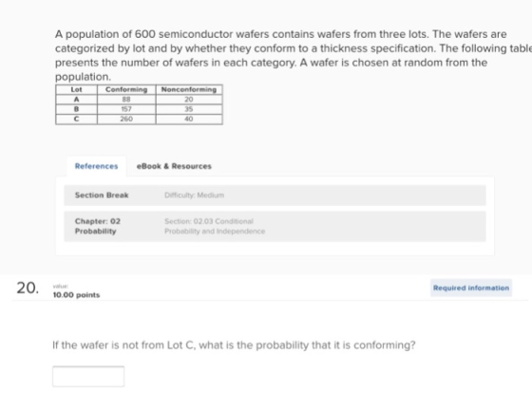This screenshot has width=532, height=408.
Task: Click the Conforming column header
Action: 126,89
